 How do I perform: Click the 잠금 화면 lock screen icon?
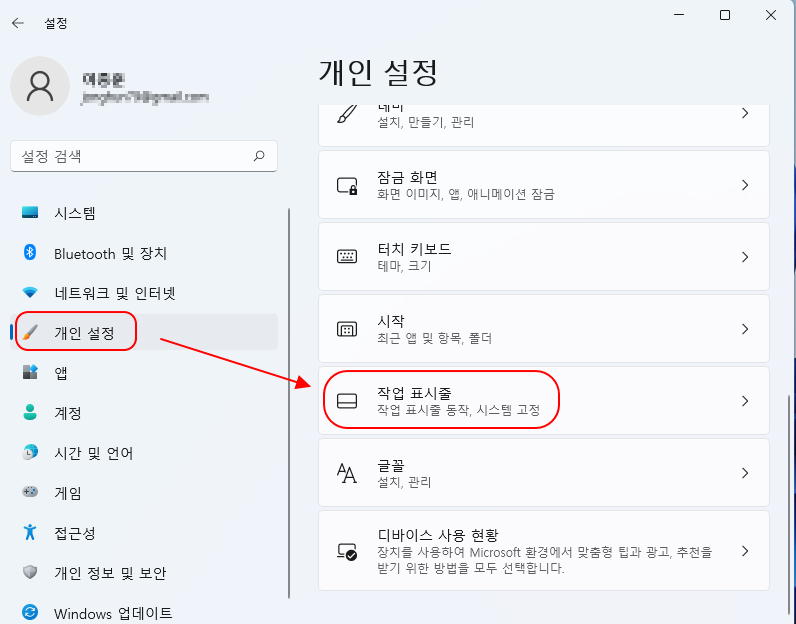[x=347, y=185]
